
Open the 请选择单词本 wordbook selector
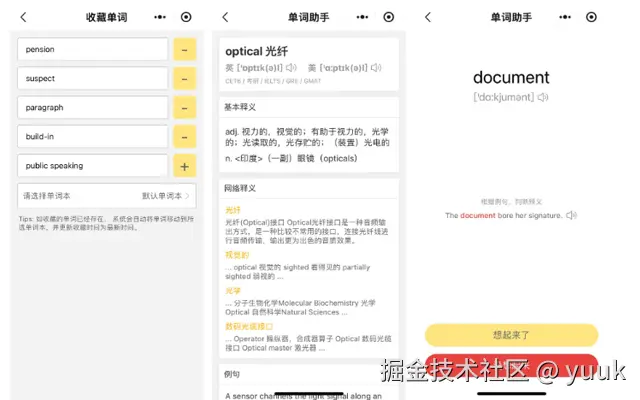107,196
